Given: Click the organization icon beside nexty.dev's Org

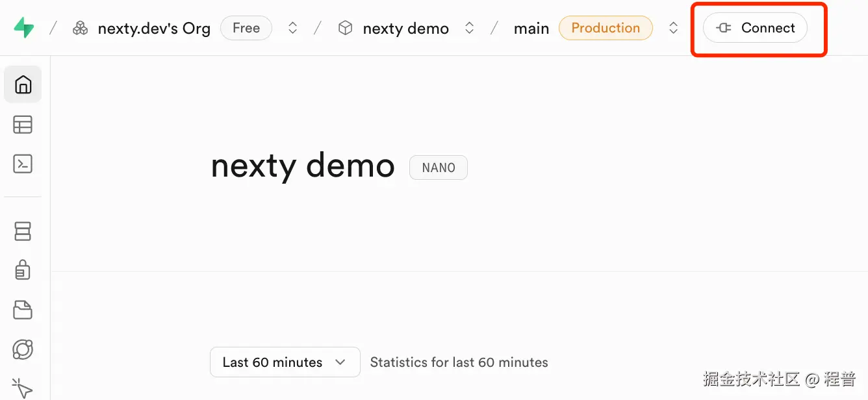Looking at the screenshot, I should point(81,29).
